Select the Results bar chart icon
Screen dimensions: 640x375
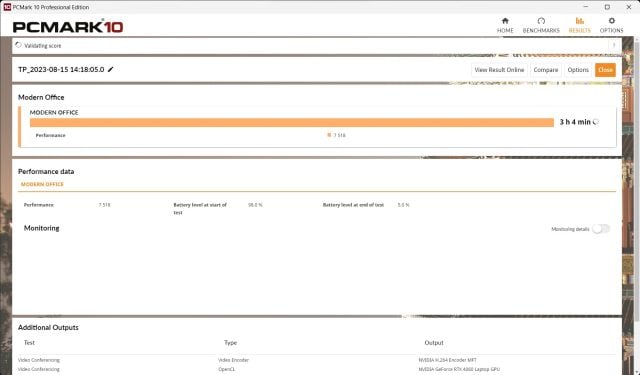tap(580, 21)
